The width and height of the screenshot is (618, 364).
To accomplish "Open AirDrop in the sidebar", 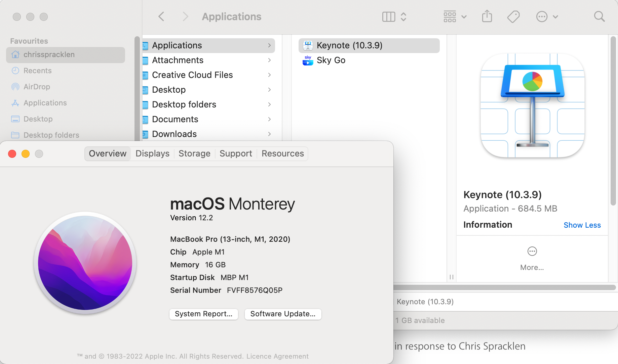I will pos(37,87).
